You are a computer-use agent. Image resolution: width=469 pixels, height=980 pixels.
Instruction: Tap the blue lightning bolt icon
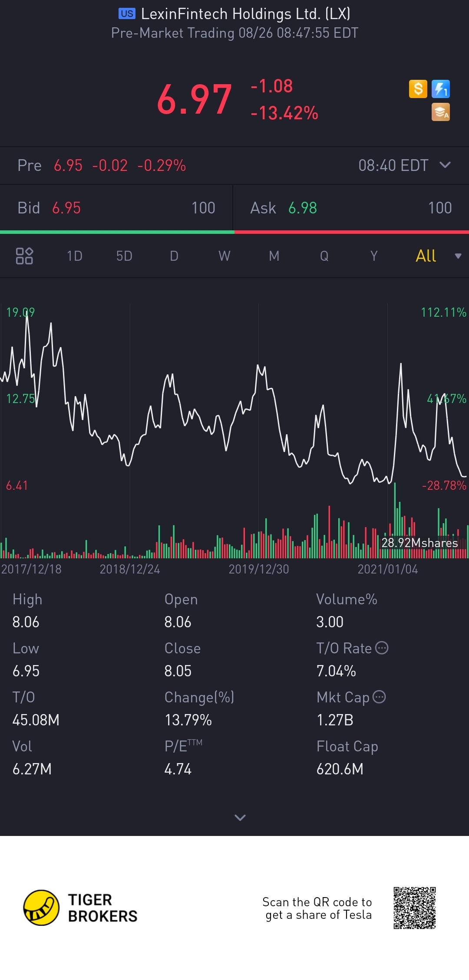441,89
